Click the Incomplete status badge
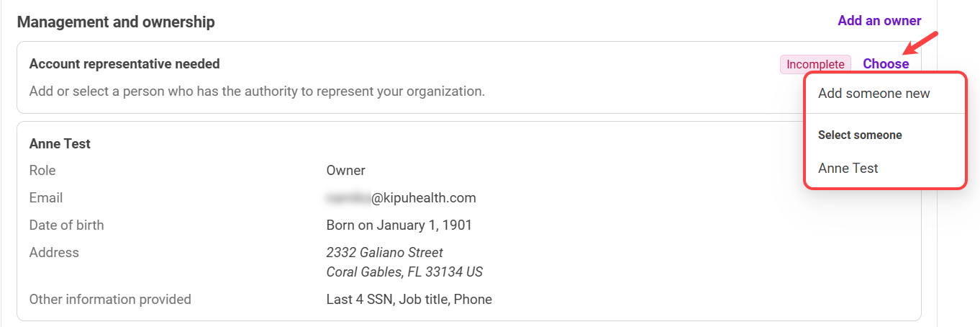This screenshot has height=327, width=980. click(x=815, y=65)
